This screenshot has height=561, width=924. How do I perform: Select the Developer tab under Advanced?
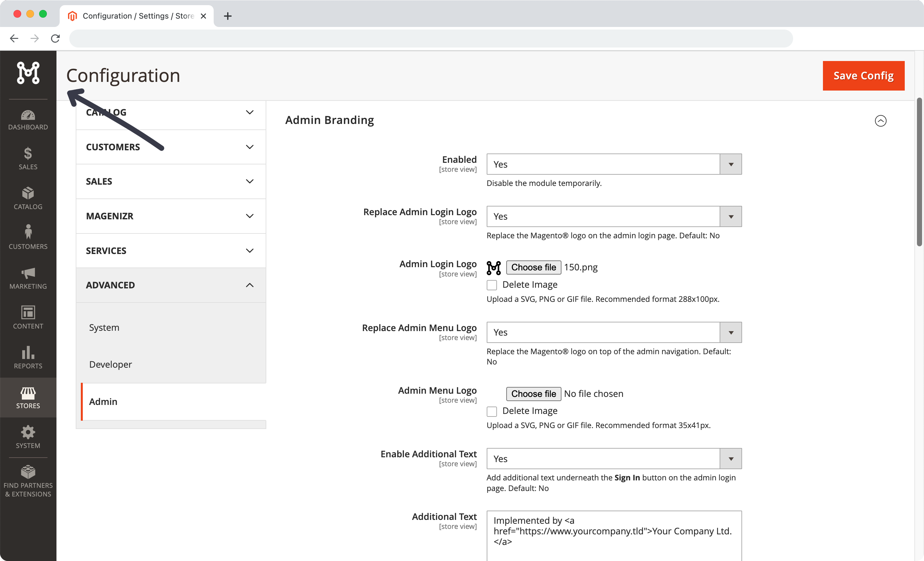click(x=111, y=364)
